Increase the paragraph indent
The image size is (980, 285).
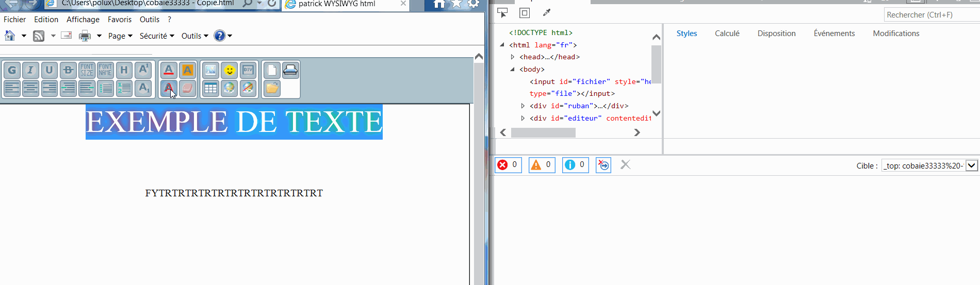click(x=68, y=88)
